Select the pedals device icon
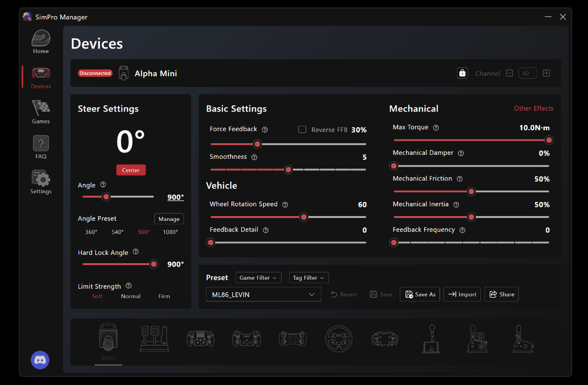Viewport: 588px width, 385px height. point(154,338)
